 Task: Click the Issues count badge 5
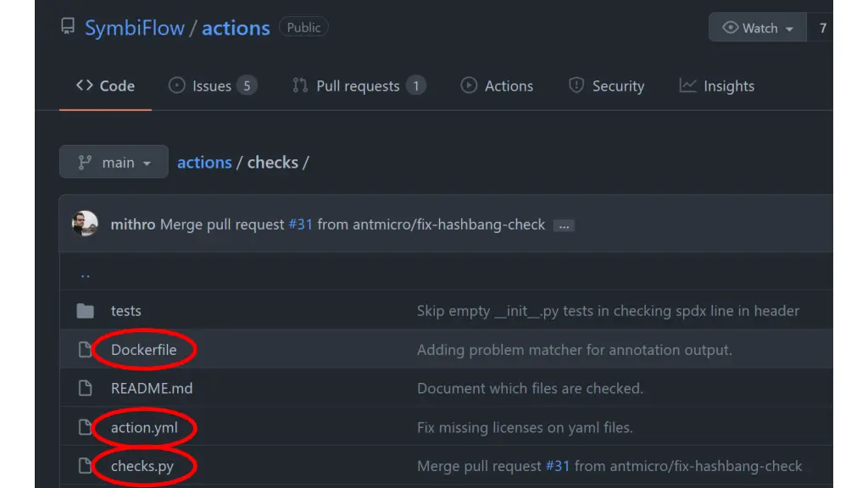tap(247, 86)
